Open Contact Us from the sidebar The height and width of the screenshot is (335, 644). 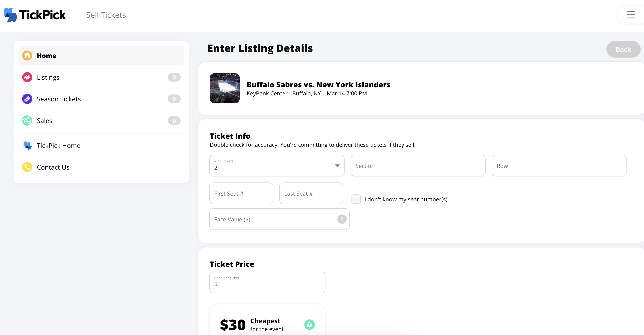(x=53, y=167)
